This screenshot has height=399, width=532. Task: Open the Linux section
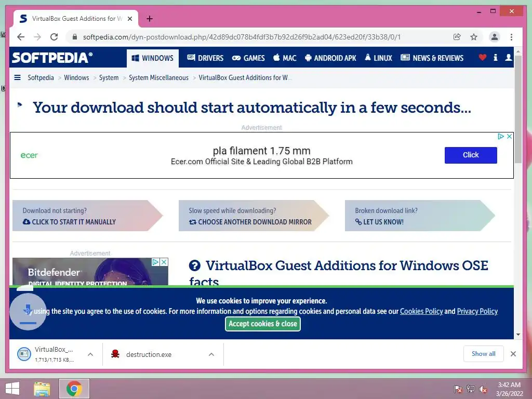coord(378,58)
